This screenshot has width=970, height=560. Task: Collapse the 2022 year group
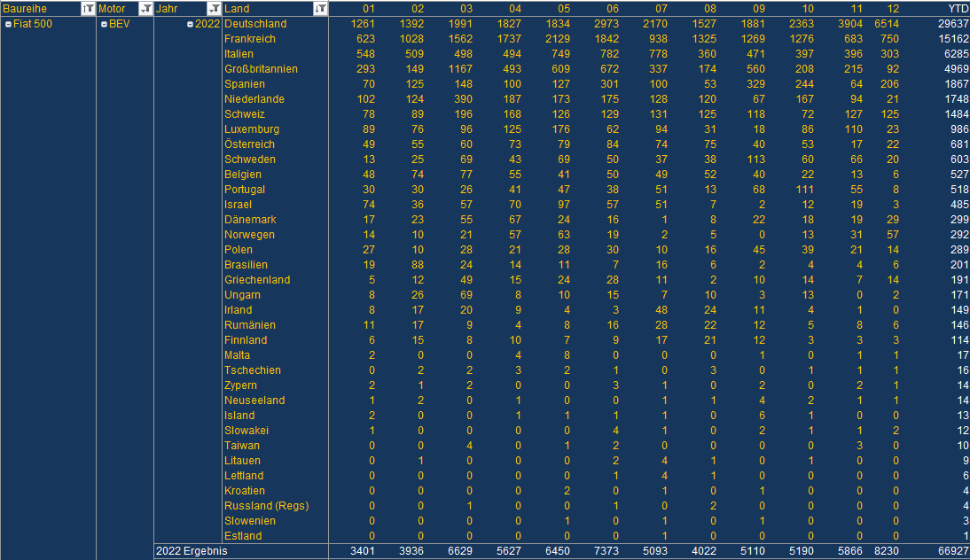click(x=190, y=24)
